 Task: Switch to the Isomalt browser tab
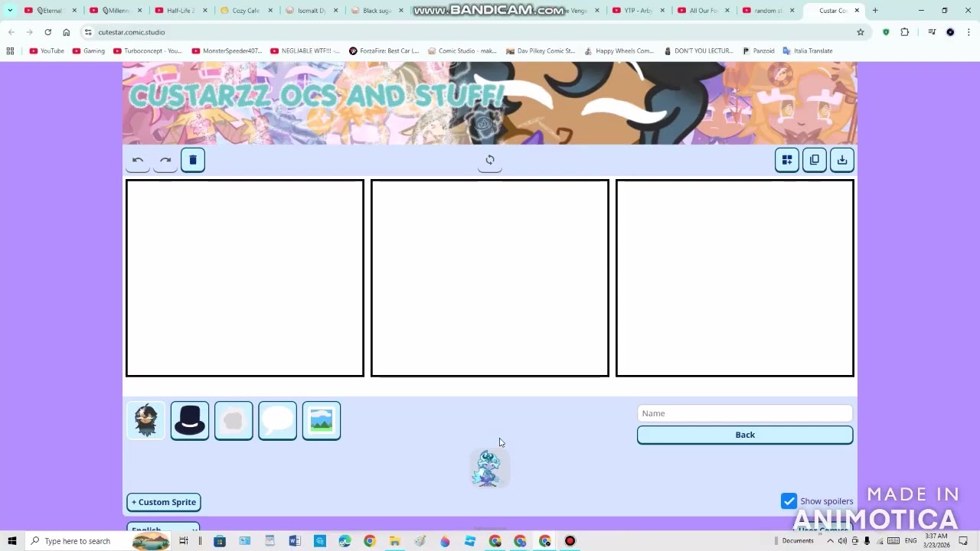click(x=312, y=11)
